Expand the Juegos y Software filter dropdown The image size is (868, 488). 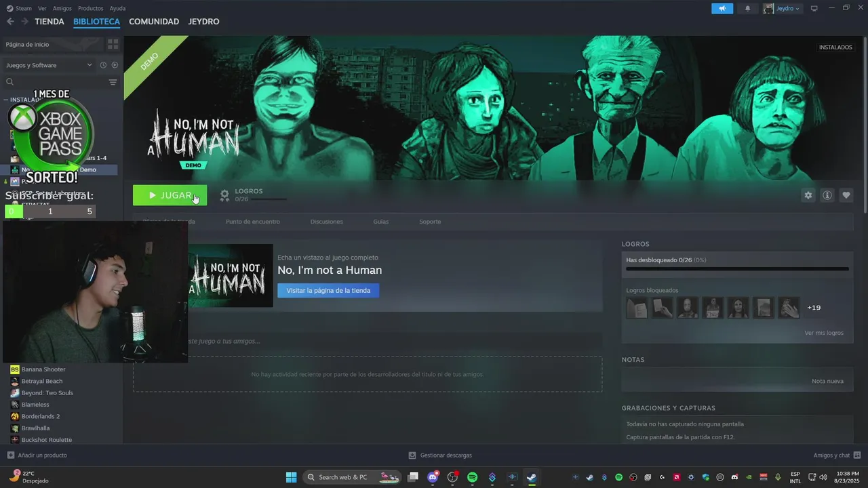(x=49, y=65)
